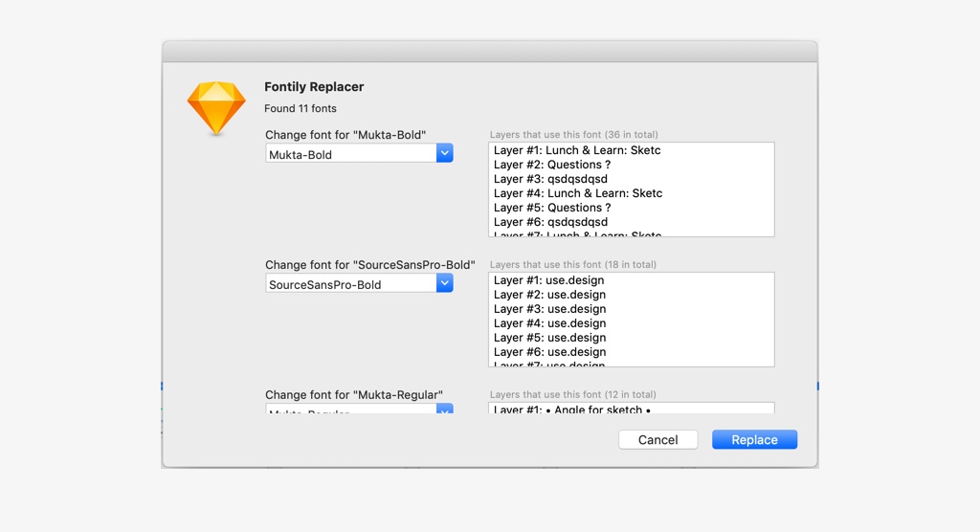
Task: Click 'Change font for "SourceSansPro-Bold"' label
Action: (370, 264)
